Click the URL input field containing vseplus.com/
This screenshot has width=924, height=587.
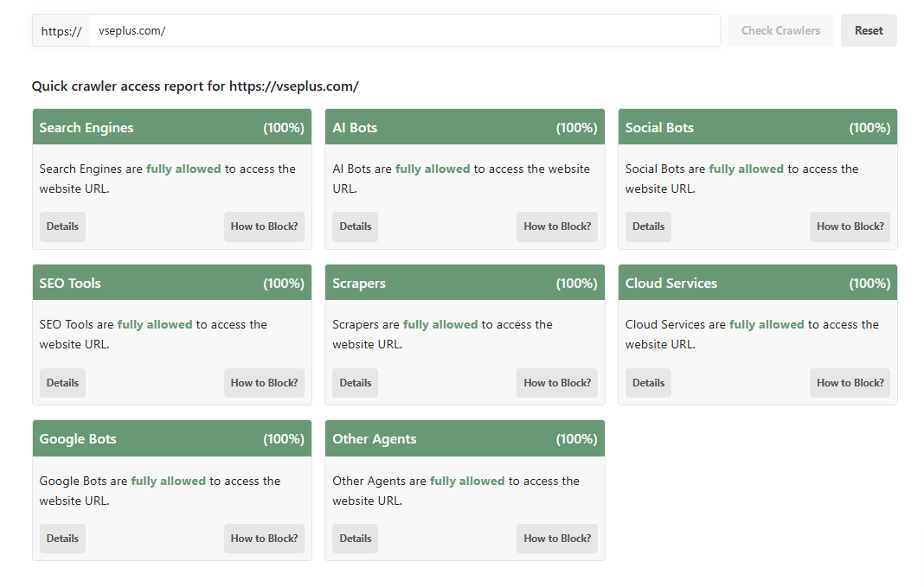point(404,30)
